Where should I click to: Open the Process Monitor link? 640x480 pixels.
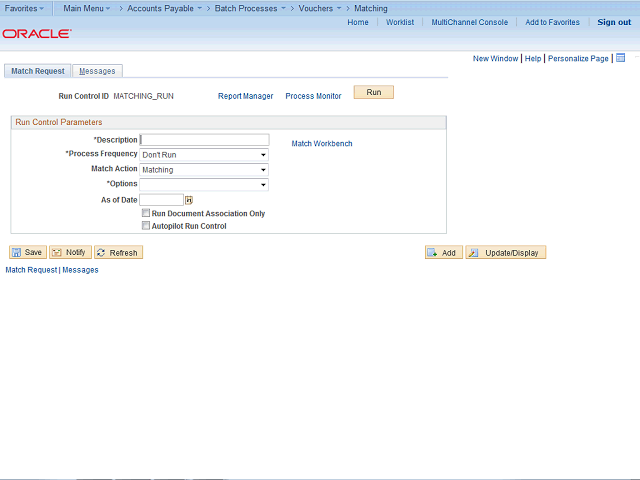(313, 96)
